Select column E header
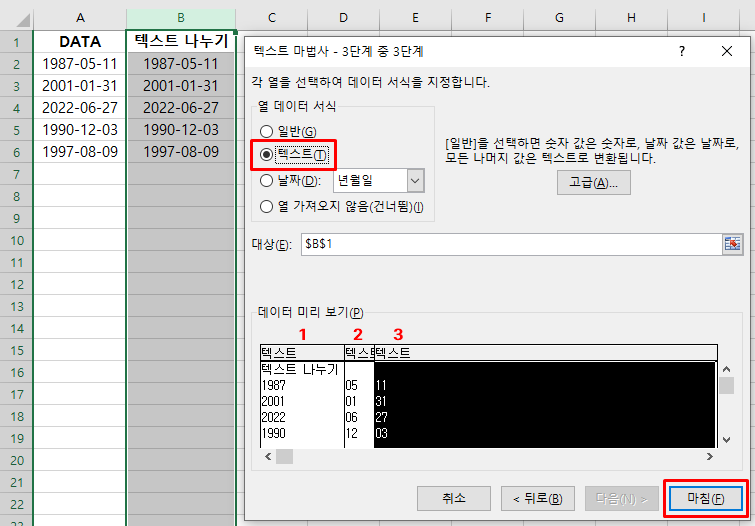This screenshot has width=755, height=526. [x=415, y=18]
